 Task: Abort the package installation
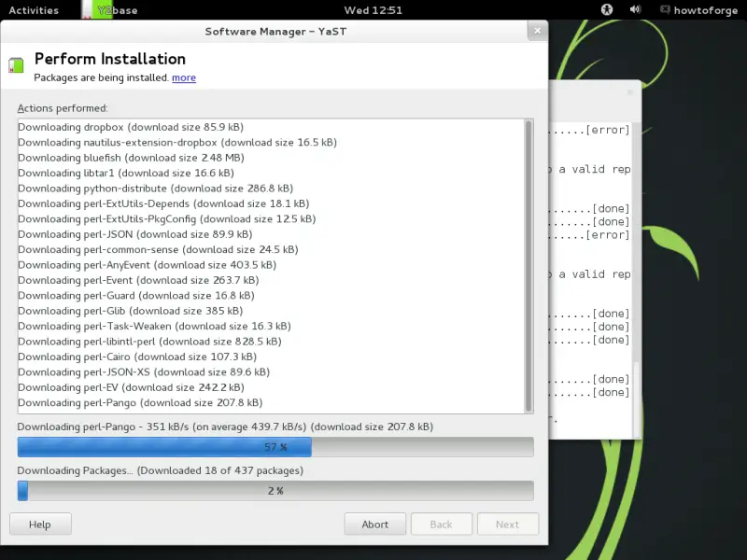[x=375, y=525]
